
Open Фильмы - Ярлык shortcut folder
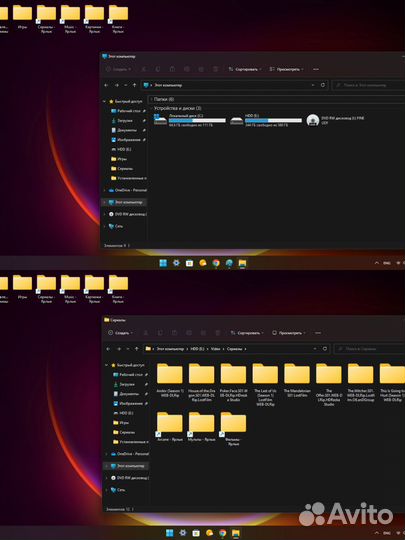click(x=233, y=429)
